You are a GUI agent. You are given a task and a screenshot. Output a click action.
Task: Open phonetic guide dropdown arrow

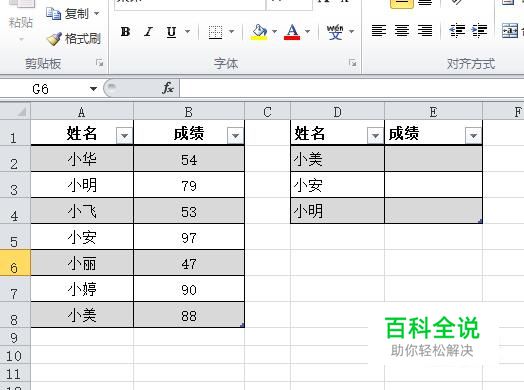coord(352,32)
